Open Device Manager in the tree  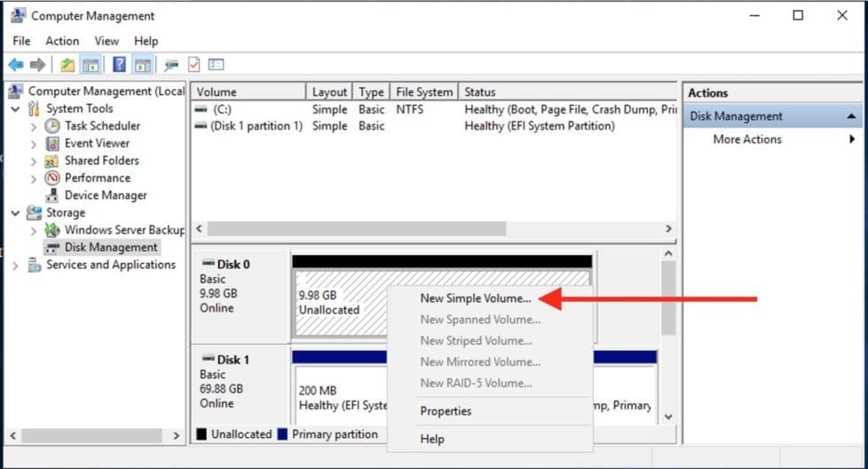point(105,195)
